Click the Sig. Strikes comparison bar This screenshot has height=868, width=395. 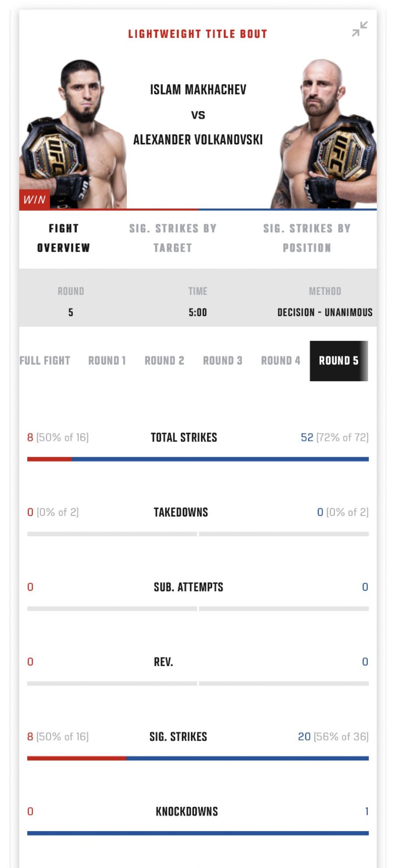[x=198, y=758]
